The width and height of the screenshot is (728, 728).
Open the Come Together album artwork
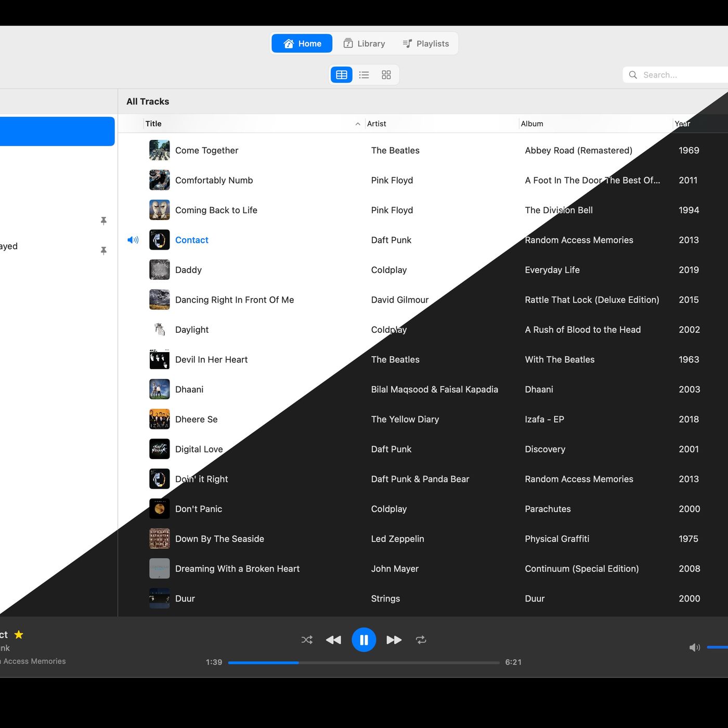pos(160,150)
